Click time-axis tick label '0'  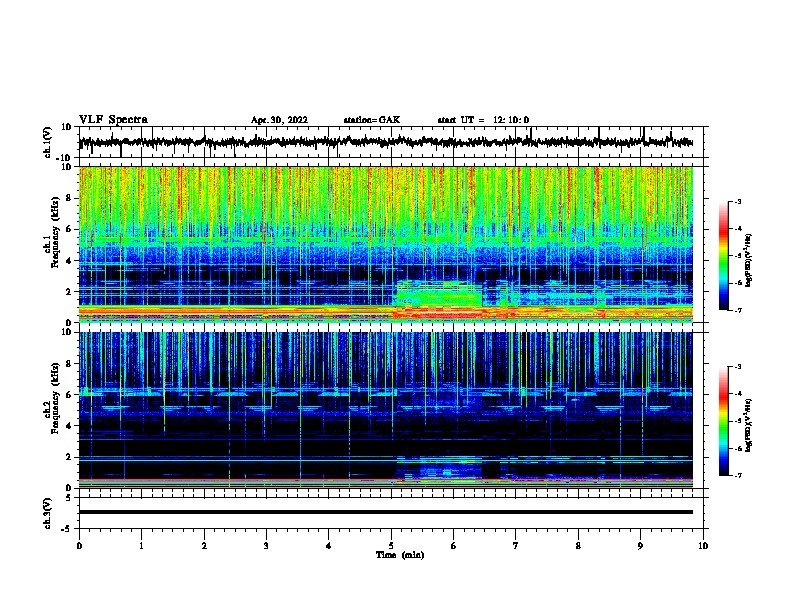(79, 545)
